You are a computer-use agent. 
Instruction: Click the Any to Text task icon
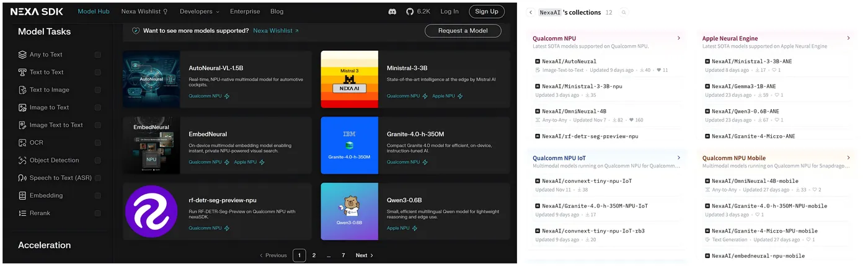22,55
